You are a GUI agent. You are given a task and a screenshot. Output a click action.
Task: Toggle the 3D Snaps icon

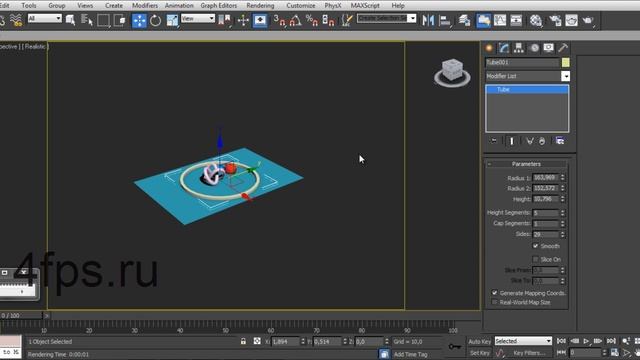click(280, 20)
